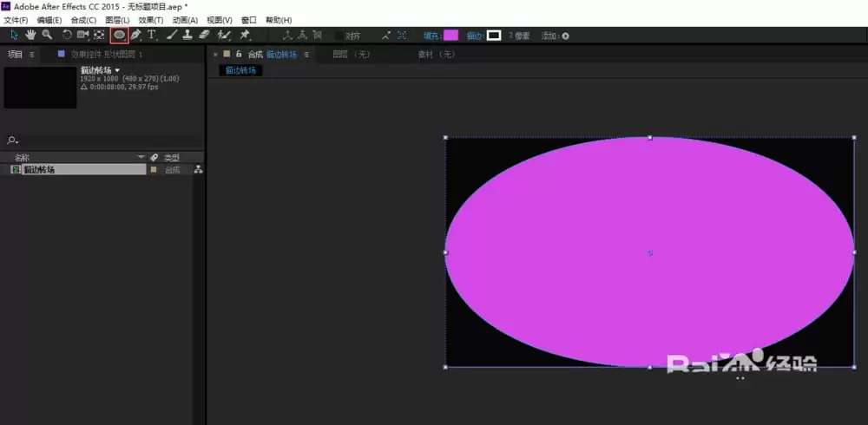Select the Eraser tool
The height and width of the screenshot is (425, 868).
(x=204, y=36)
